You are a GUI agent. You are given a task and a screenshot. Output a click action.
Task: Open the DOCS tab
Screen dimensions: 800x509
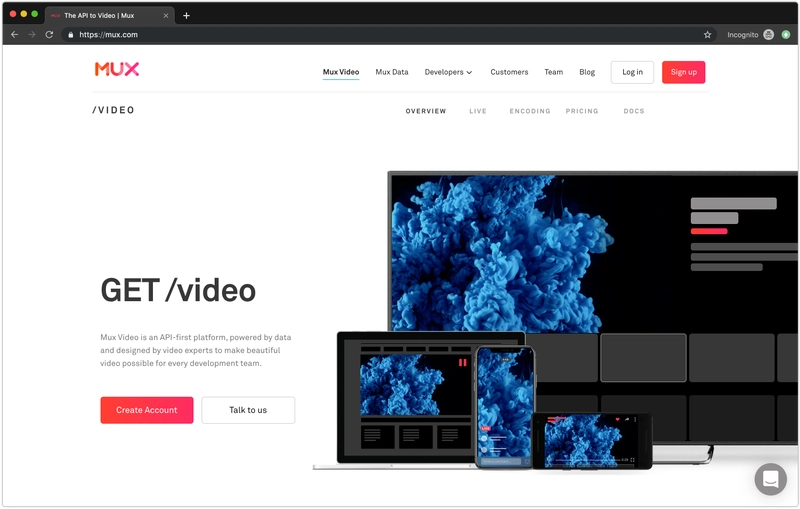point(634,111)
